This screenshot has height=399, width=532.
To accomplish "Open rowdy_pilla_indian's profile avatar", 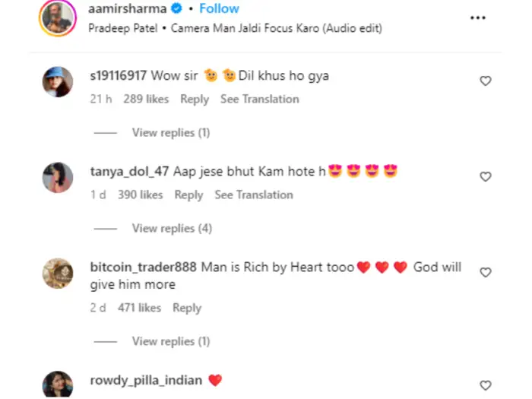I will (x=59, y=385).
